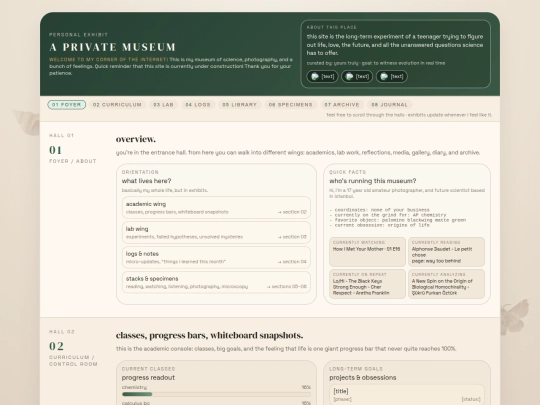Click 'favorite object: palomino blackwing' line
540x405 pixels.
click(x=398, y=220)
